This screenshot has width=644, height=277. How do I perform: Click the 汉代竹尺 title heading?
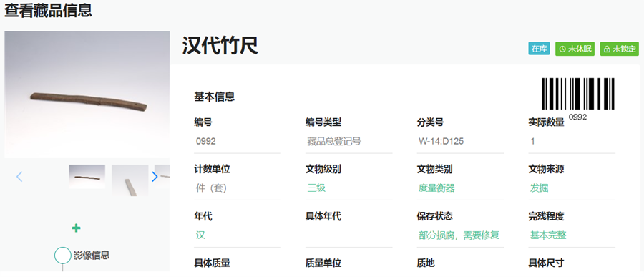point(220,46)
